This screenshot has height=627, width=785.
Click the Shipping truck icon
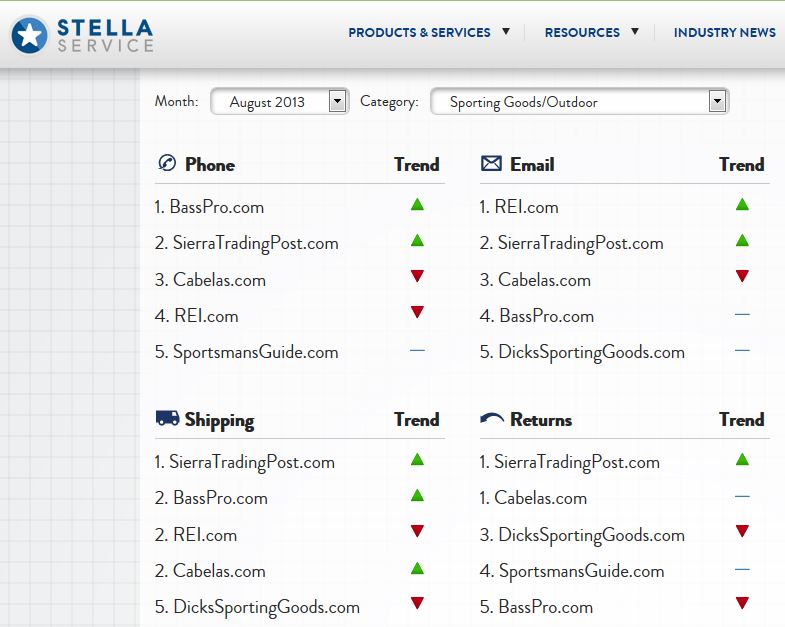[x=167, y=419]
